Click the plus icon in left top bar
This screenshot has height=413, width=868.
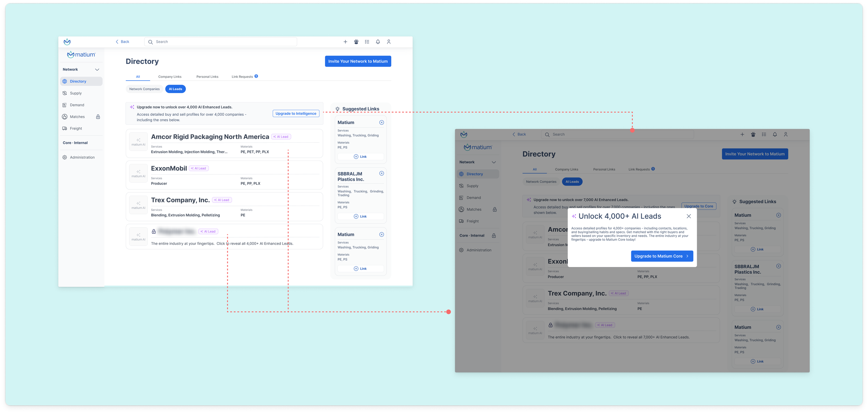(x=345, y=42)
